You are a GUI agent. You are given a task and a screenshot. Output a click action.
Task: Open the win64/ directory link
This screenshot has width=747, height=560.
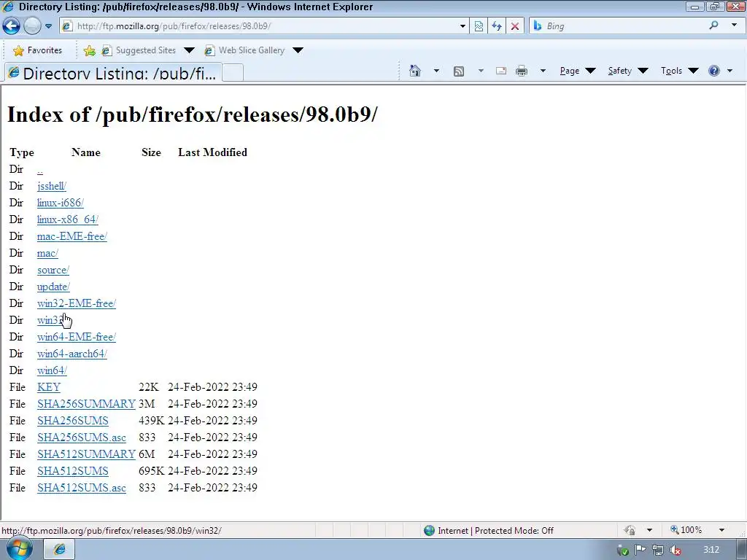[52, 370]
